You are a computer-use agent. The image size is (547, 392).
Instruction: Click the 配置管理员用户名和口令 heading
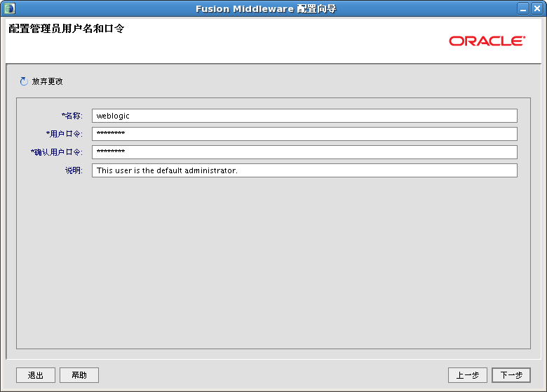pos(67,29)
